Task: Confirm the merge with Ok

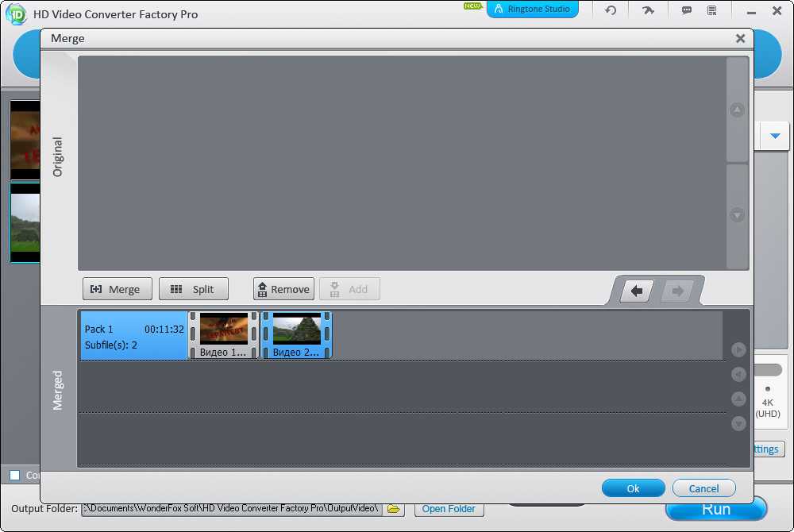Action: click(x=633, y=488)
